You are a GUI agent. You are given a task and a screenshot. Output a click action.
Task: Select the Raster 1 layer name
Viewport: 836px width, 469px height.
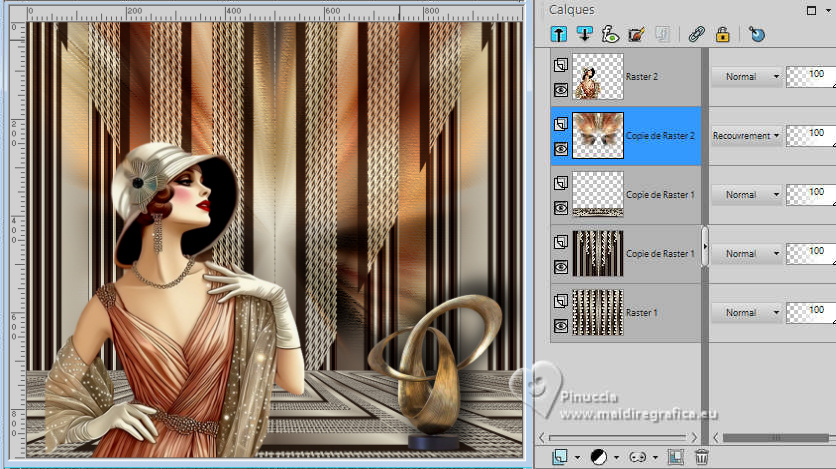[x=641, y=313]
